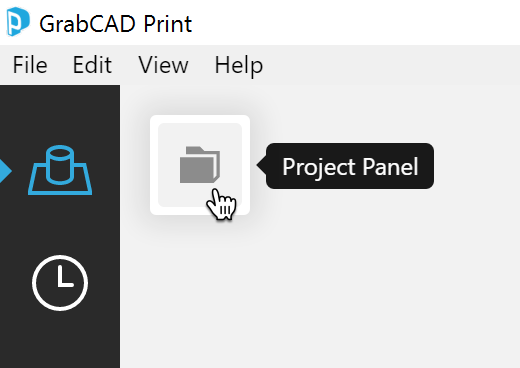Screen dimensions: 520x368
Task: Click empty title bar area right of GrabCAD Print
Action: [355, 23]
